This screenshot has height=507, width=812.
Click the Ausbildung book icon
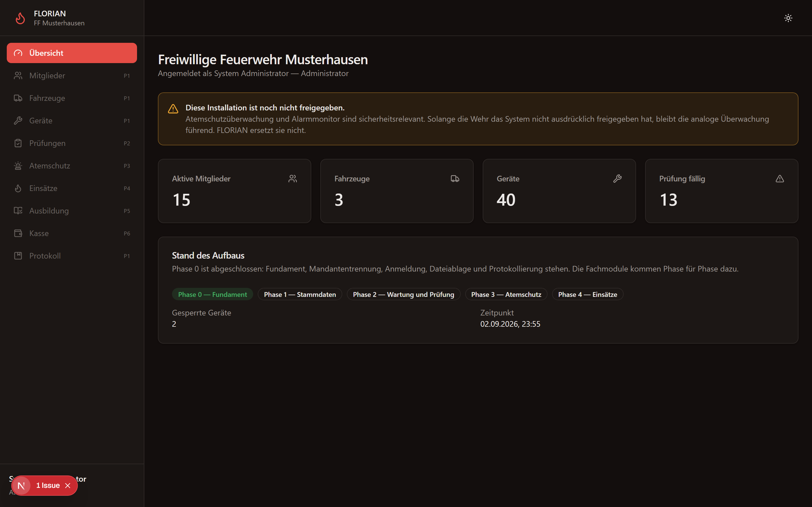[x=18, y=211]
